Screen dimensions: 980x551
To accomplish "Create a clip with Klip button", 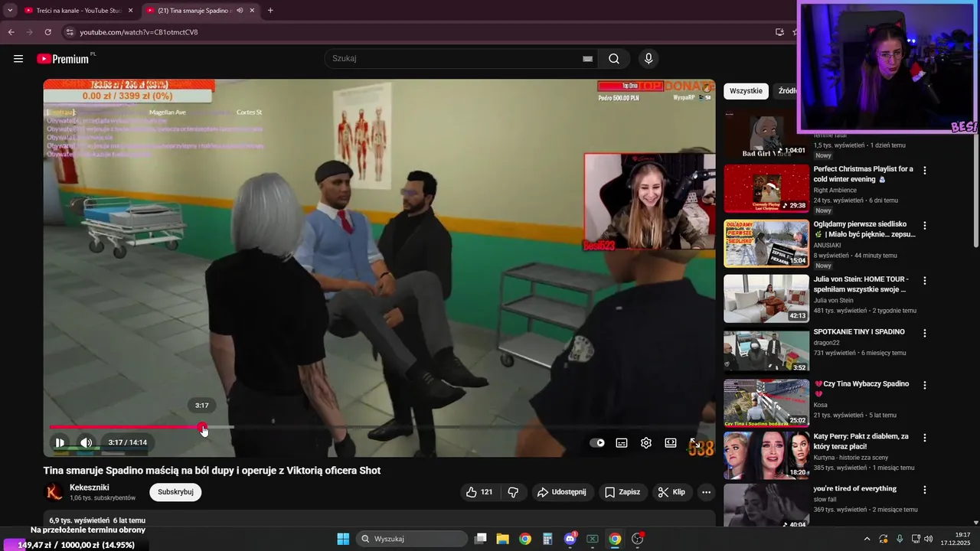I will 671,492.
